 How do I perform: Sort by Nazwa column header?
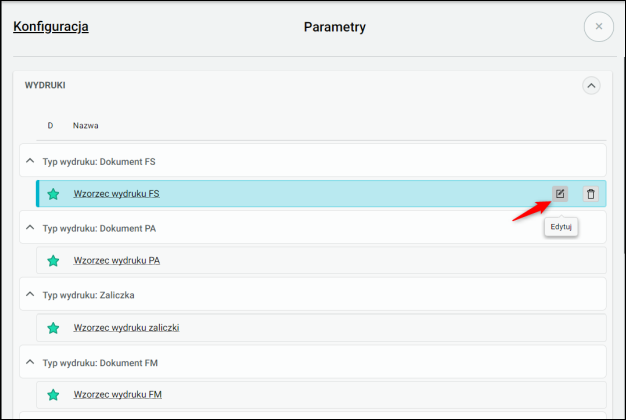pos(85,126)
